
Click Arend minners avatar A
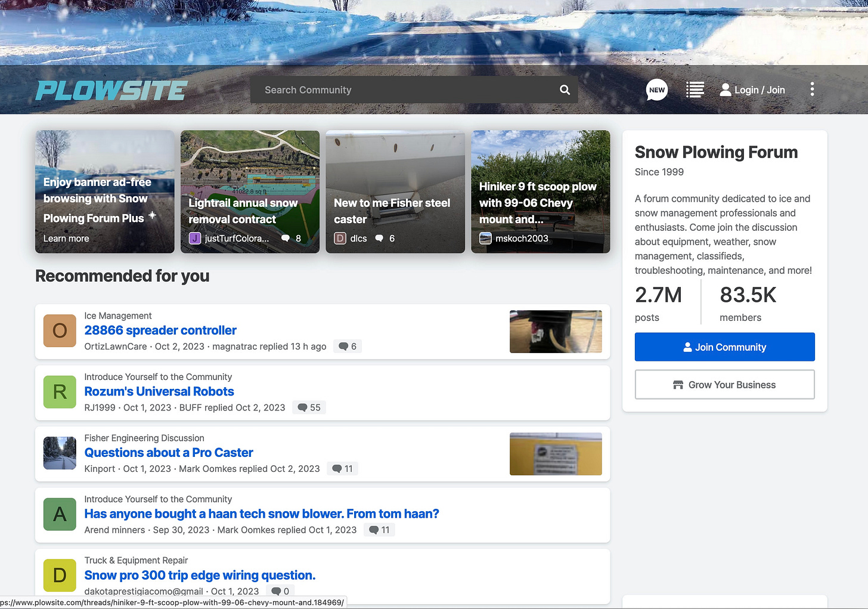coord(60,514)
